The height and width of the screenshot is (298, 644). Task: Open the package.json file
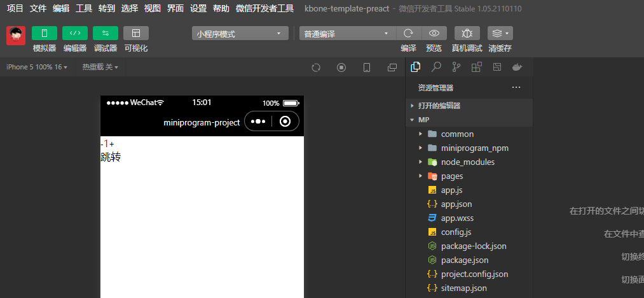(469, 260)
